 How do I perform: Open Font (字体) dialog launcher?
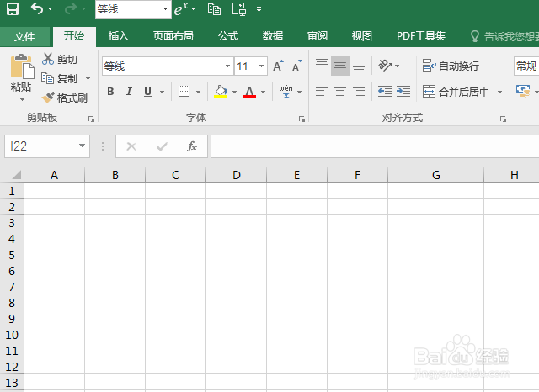302,119
